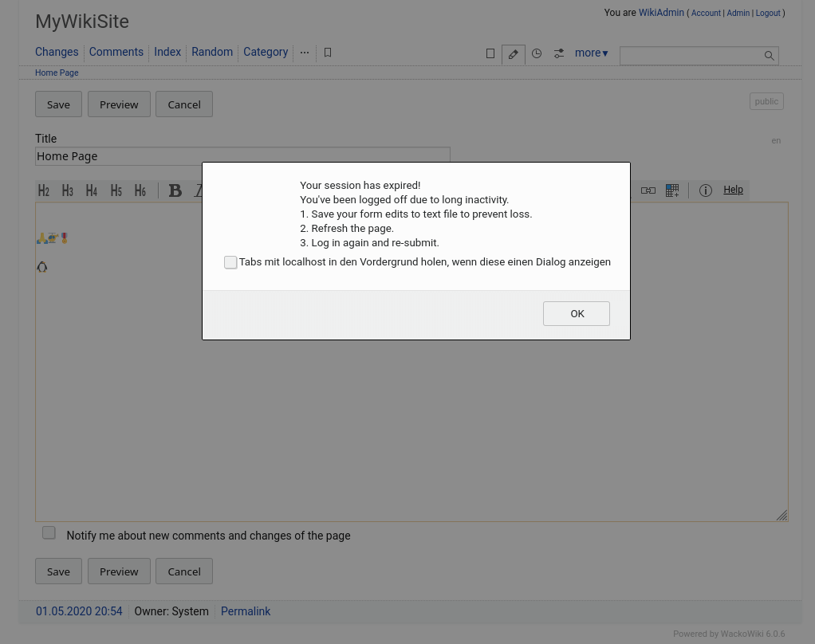Image resolution: width=815 pixels, height=644 pixels.
Task: Open page properties sliders icon
Action: (559, 53)
